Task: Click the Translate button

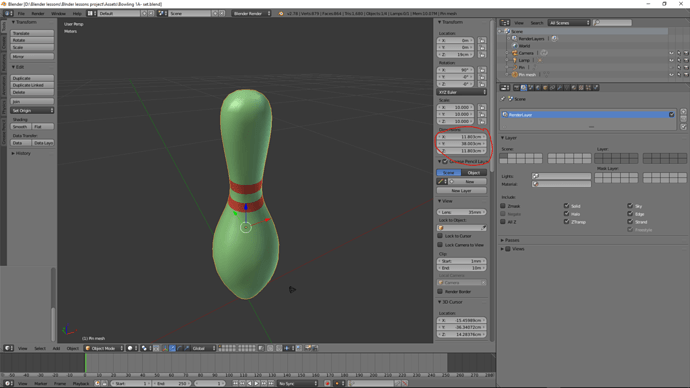Action: 32,33
